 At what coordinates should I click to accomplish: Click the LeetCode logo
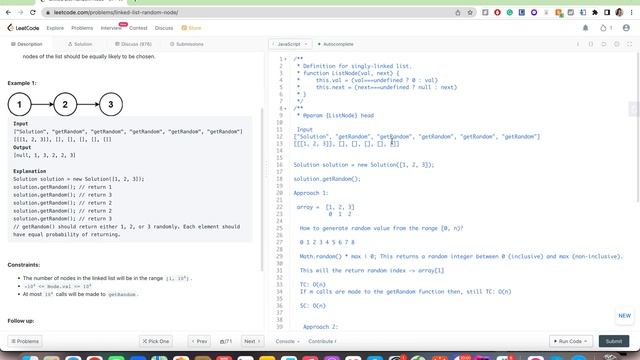[x=23, y=28]
